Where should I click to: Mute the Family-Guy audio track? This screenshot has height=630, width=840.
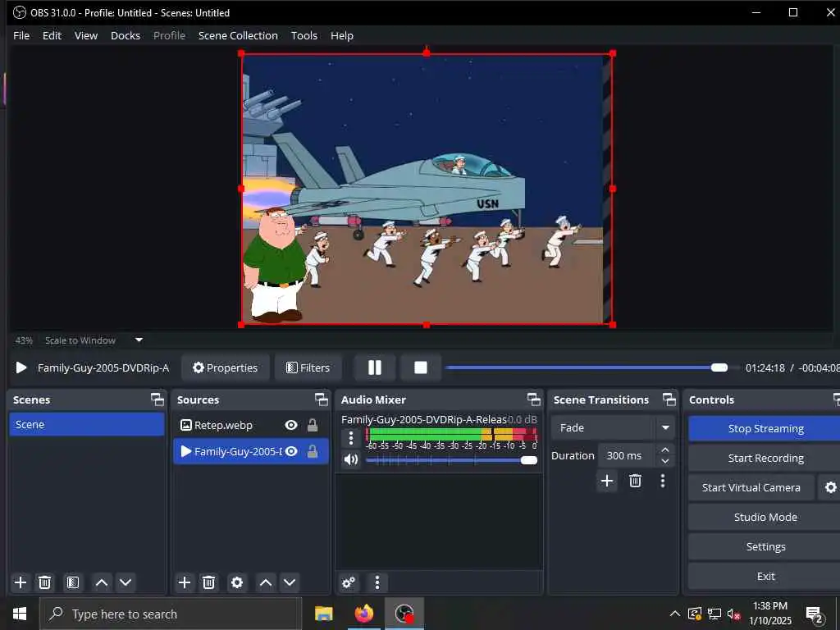click(x=351, y=459)
